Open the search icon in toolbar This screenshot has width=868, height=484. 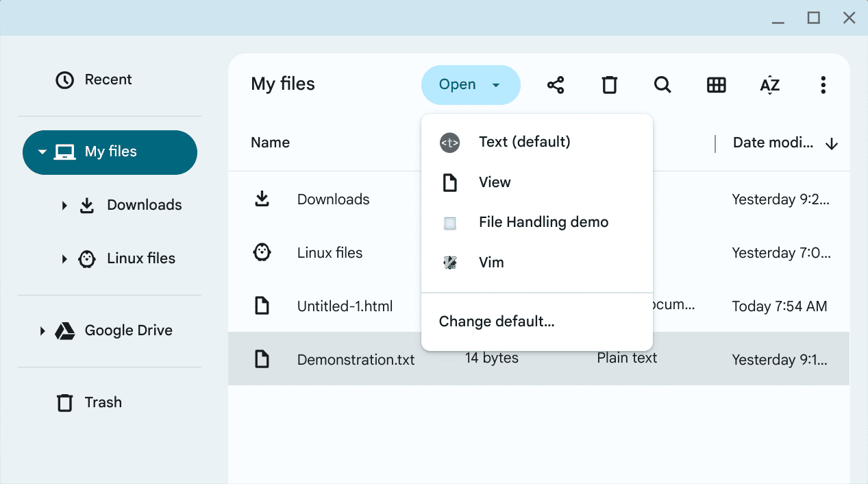point(662,84)
